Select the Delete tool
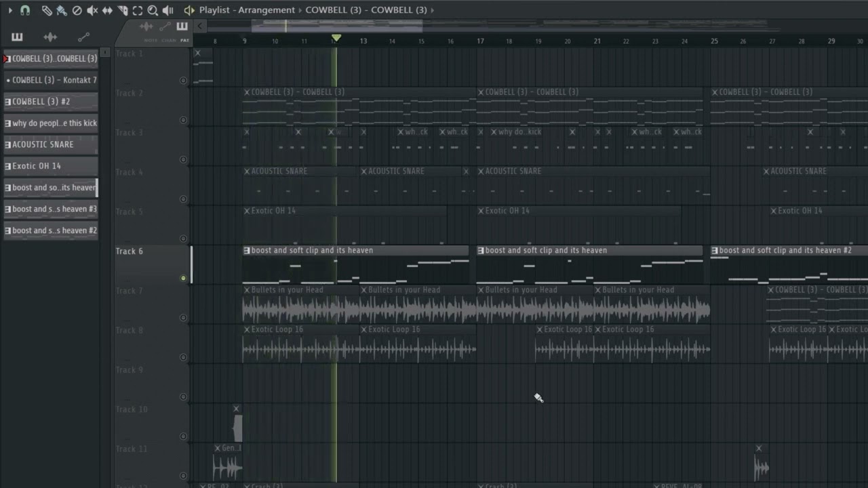 [x=77, y=10]
